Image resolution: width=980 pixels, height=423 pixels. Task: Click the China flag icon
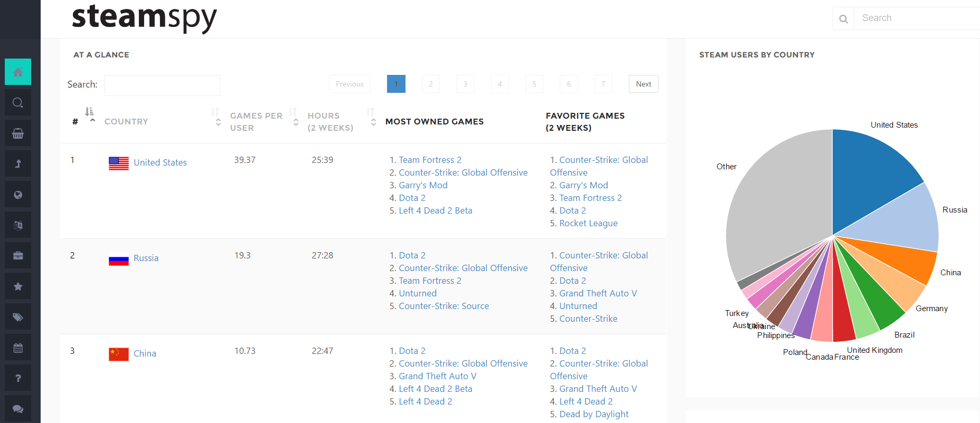119,354
